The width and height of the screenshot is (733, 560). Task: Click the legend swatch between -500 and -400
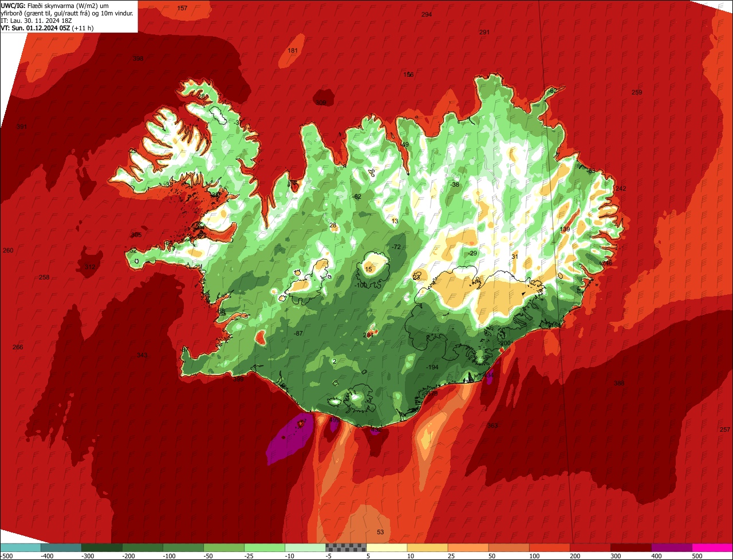[x=21, y=547]
